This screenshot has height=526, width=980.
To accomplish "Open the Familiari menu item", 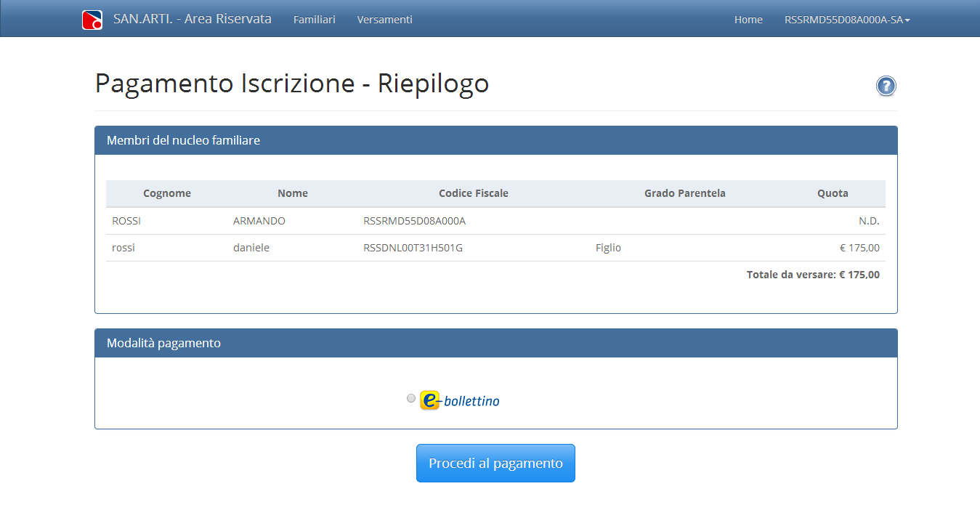I will [315, 20].
